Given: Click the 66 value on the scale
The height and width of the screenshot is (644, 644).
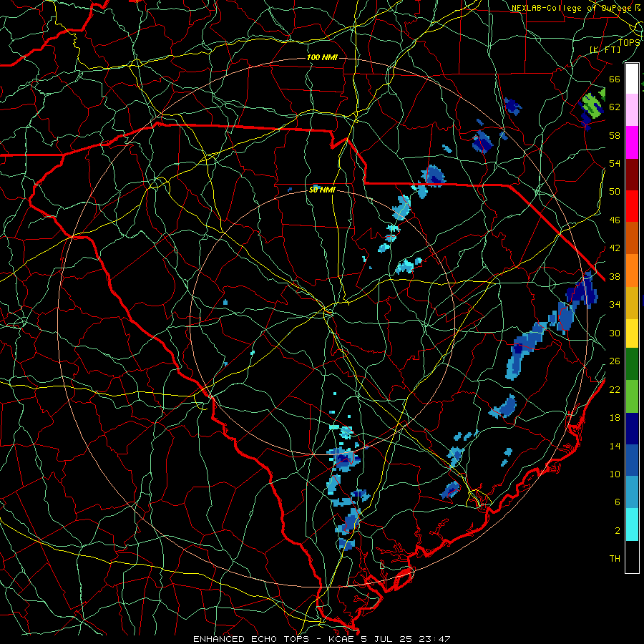Looking at the screenshot, I should pos(615,79).
